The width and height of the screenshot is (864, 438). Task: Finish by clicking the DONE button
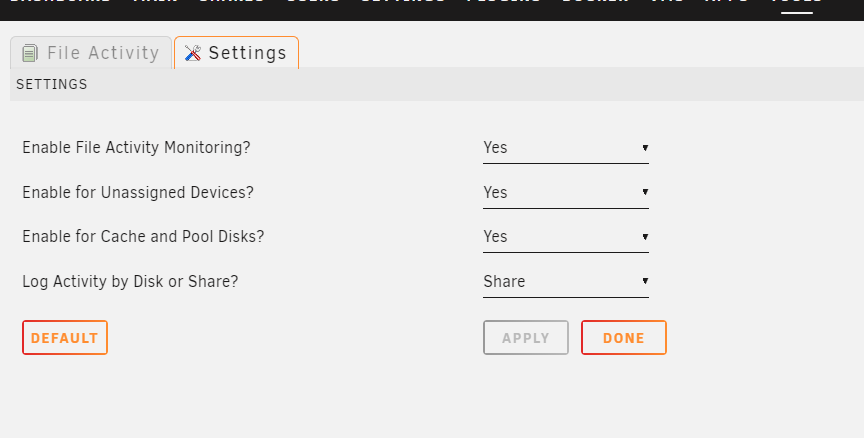coord(624,338)
